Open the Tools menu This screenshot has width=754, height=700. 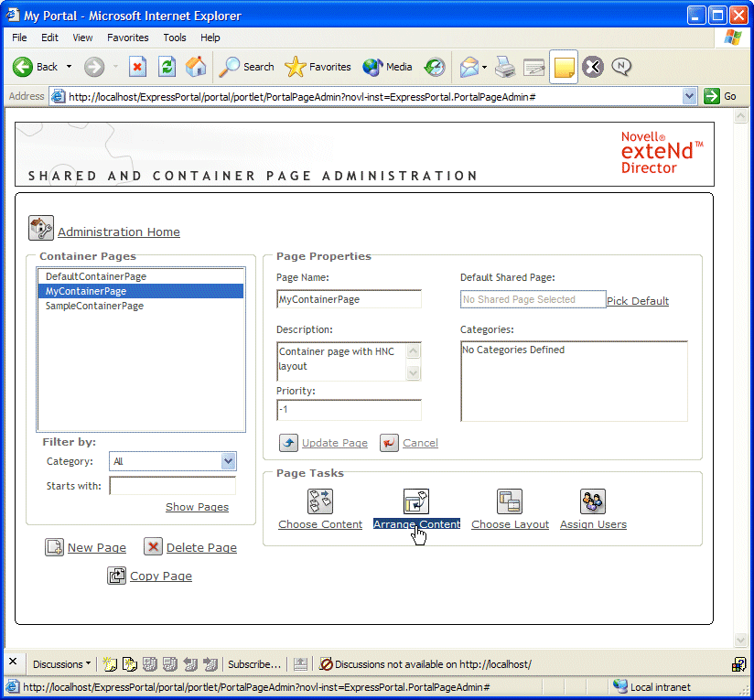(x=174, y=38)
